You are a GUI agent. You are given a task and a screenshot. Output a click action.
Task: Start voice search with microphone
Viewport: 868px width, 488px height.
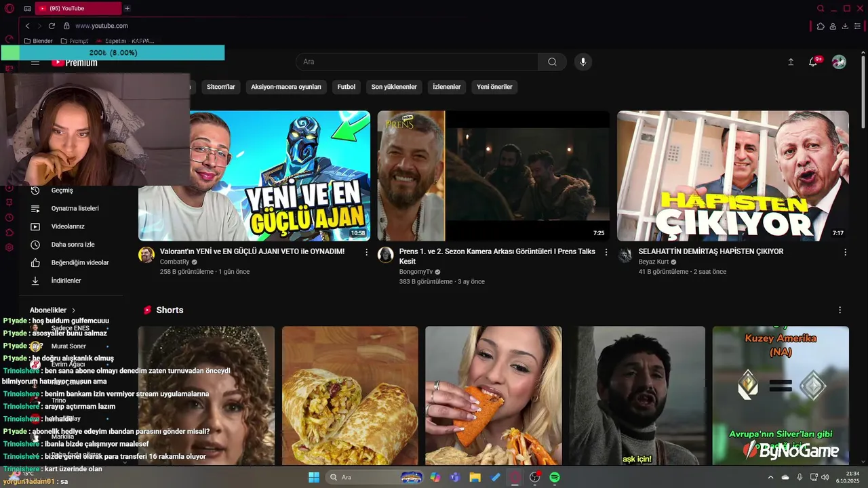click(x=583, y=62)
